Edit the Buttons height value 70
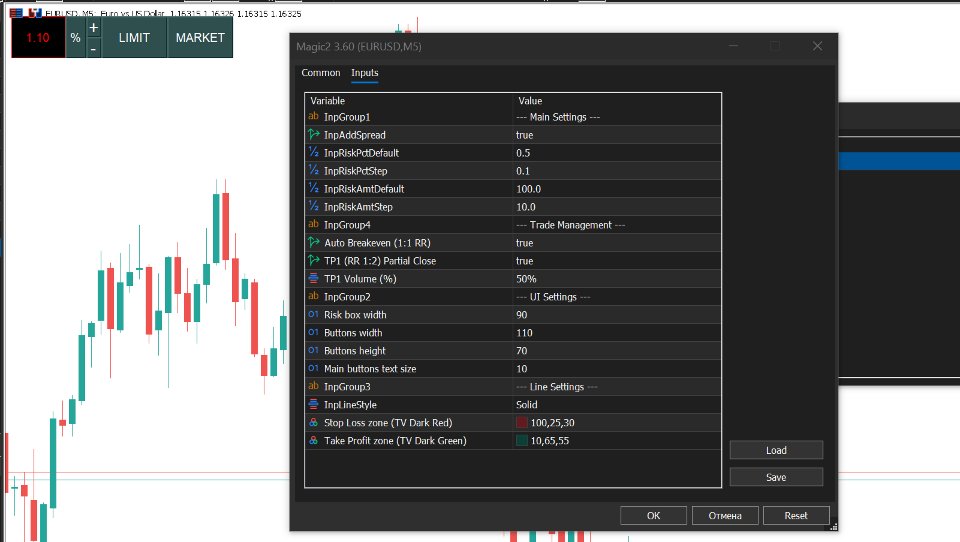This screenshot has height=542, width=960. pos(617,350)
